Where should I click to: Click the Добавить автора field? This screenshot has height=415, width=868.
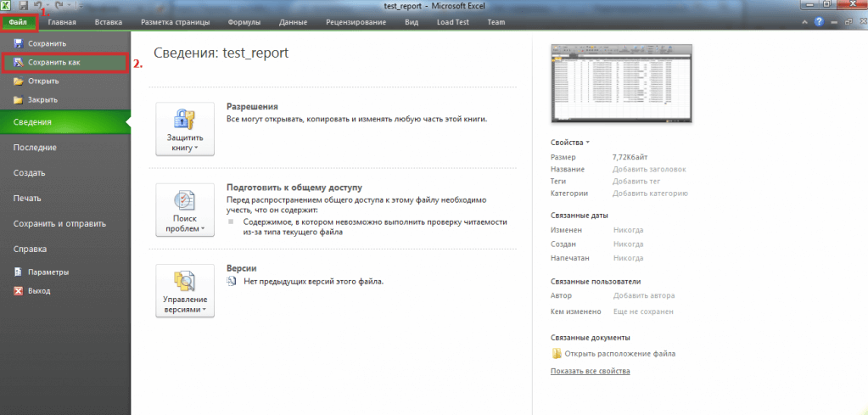(644, 295)
